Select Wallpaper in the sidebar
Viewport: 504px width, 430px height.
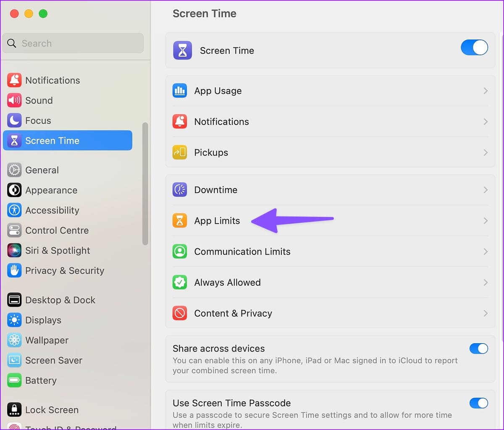[68, 340]
